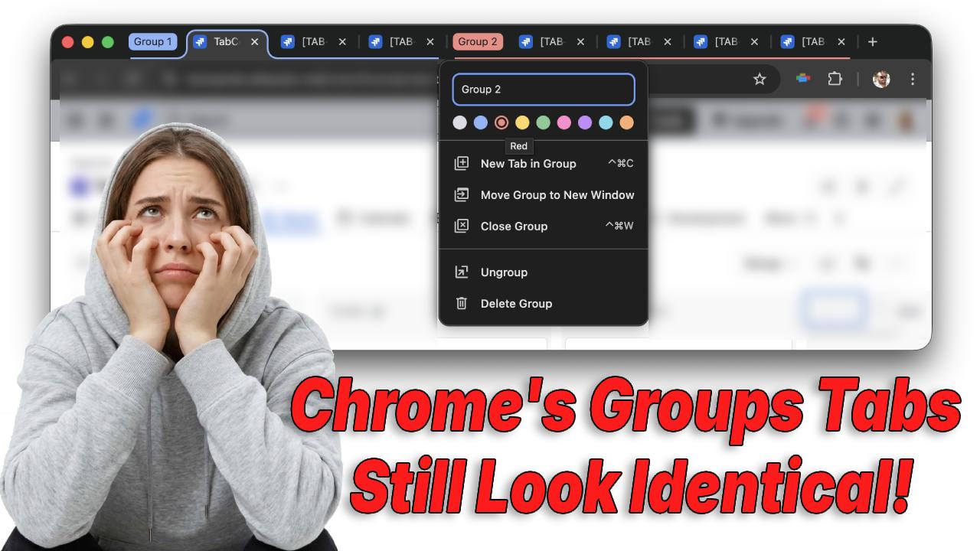Close the TabC tab
This screenshot has height=551, width=980.
click(x=254, y=42)
